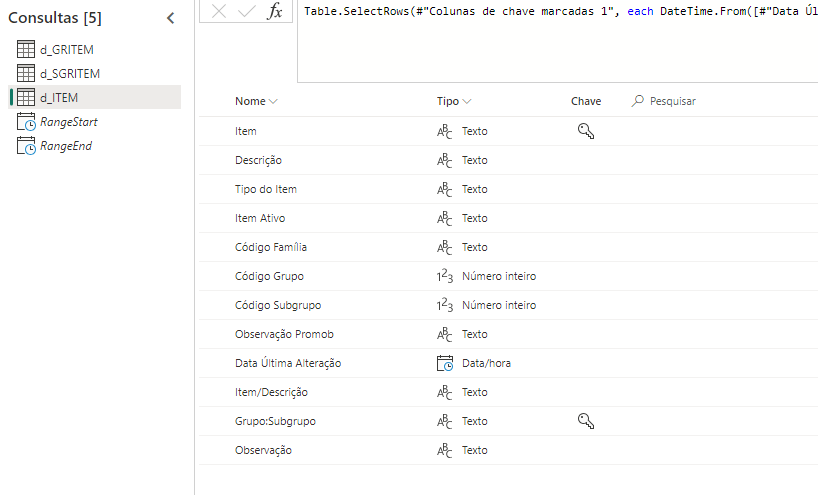Image resolution: width=818 pixels, height=495 pixels.
Task: Click the text type icon for Grupo:Subgrupo
Action: 444,421
